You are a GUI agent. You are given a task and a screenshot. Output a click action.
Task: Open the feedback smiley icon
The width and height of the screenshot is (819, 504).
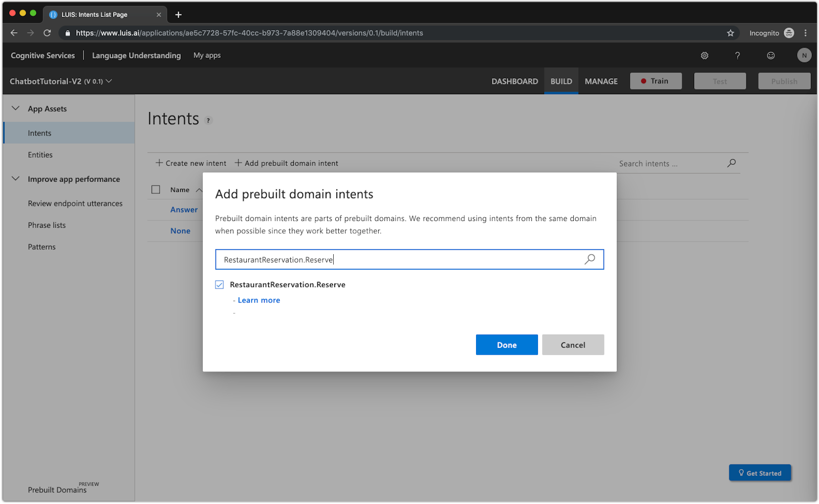pos(771,55)
